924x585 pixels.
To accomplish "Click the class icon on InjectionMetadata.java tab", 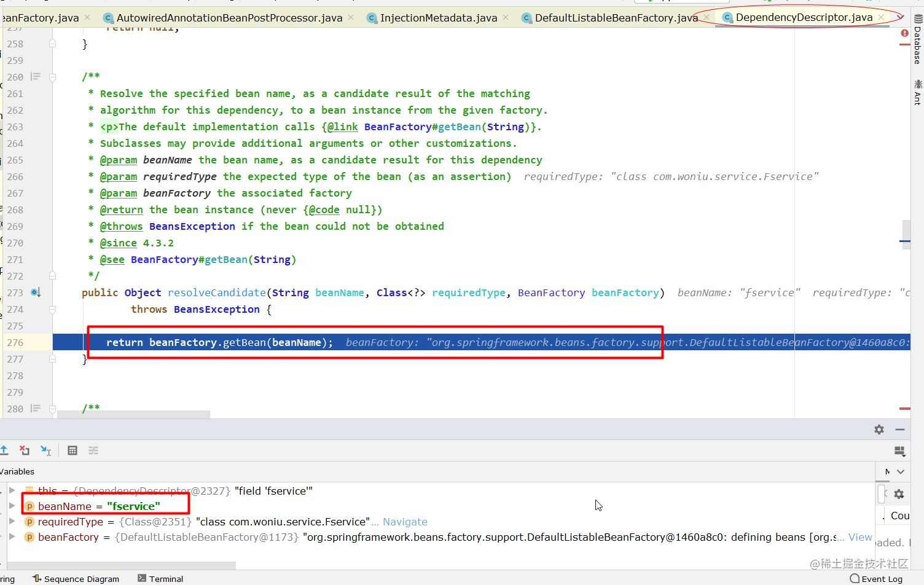I will (371, 18).
